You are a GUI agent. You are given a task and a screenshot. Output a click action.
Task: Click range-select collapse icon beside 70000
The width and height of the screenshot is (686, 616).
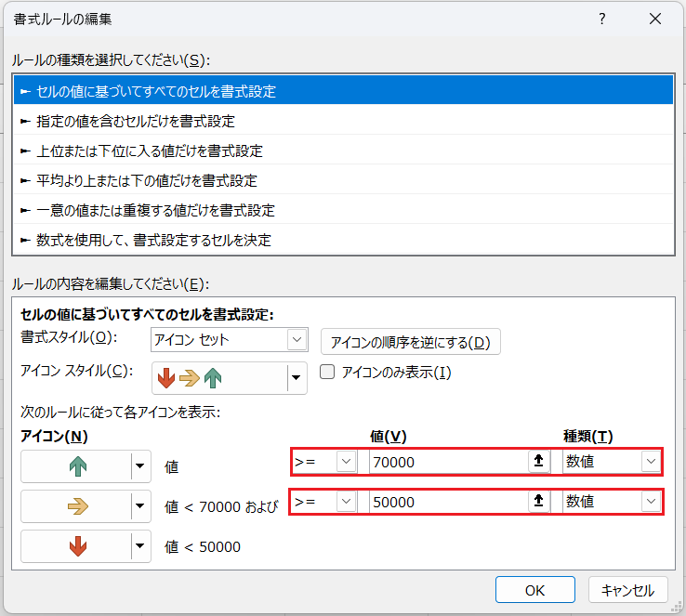(538, 461)
